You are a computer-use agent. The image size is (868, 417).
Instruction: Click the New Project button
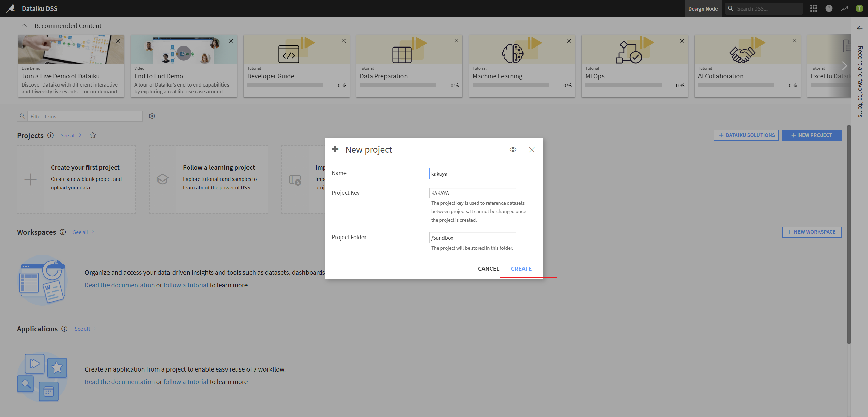(x=812, y=135)
